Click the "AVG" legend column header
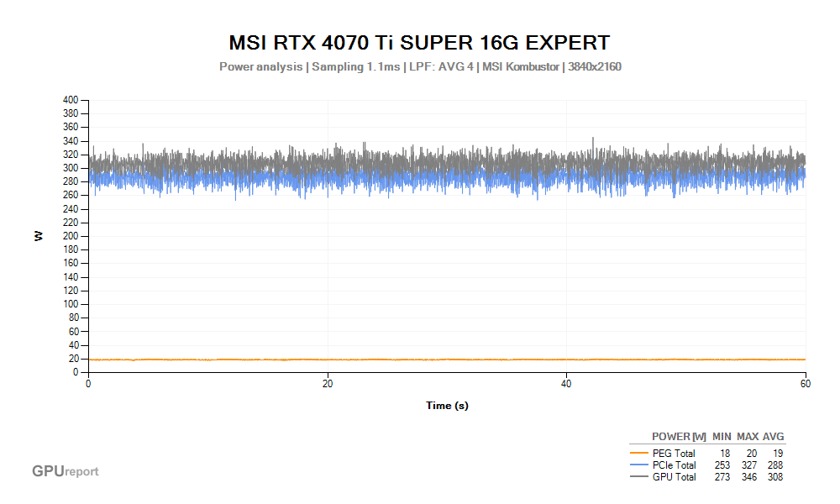Viewport: 840px width, 504px height. (x=773, y=437)
